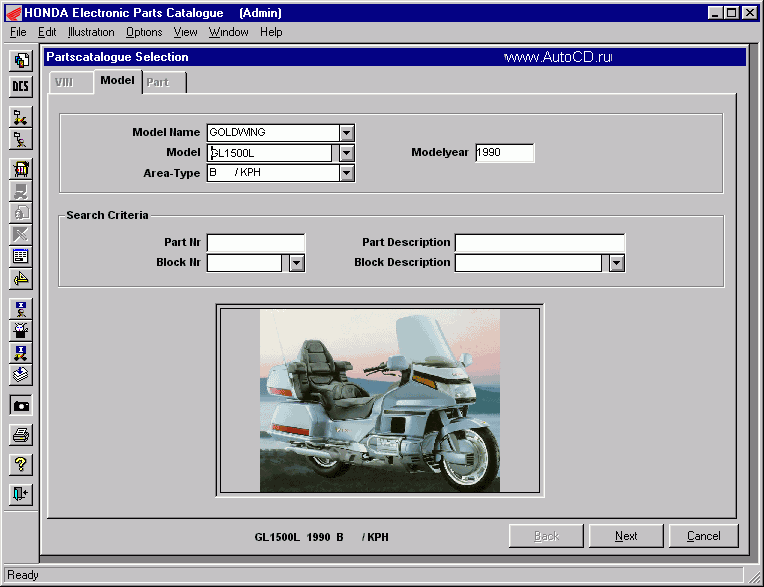The width and height of the screenshot is (764, 587).
Task: Expand the Area-Type dropdown arrow
Action: [346, 173]
